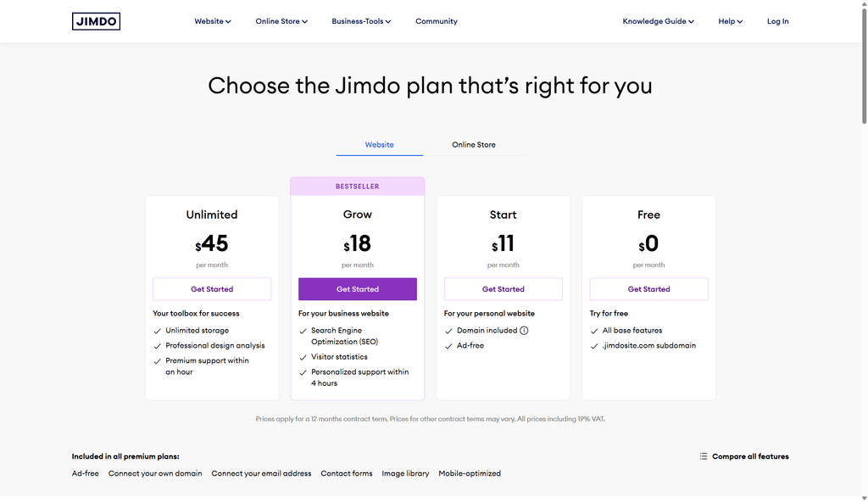Get Started with the Unlimited plan
Screen dimensions: 868x502
pyautogui.click(x=212, y=288)
